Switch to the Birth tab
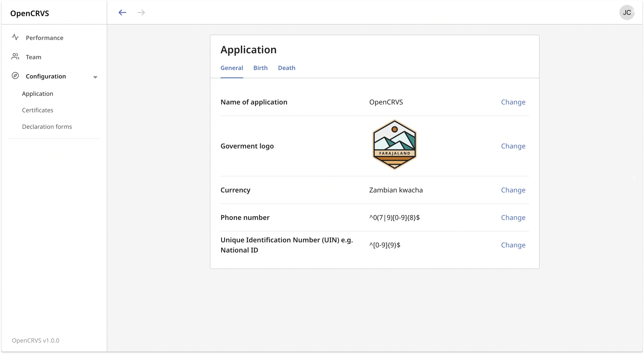Screen dimensions: 644x354 click(x=260, y=68)
